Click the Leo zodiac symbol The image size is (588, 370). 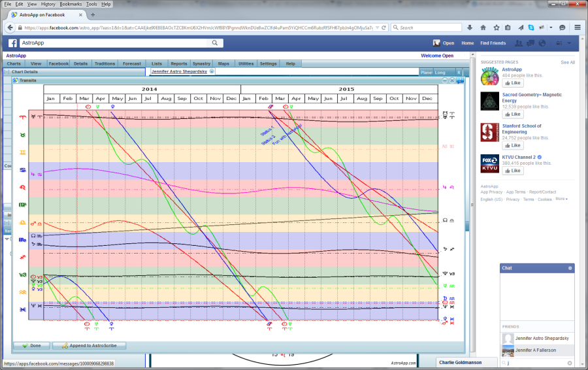click(24, 187)
